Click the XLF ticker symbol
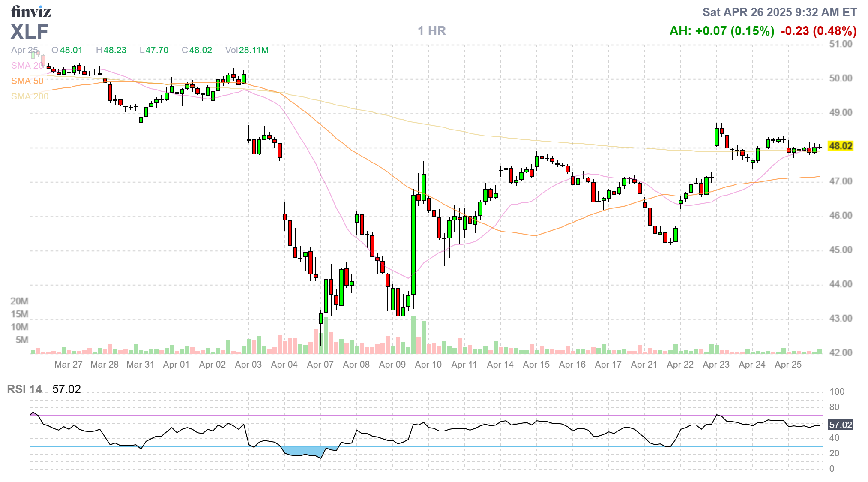This screenshot has height=482, width=868. click(30, 32)
